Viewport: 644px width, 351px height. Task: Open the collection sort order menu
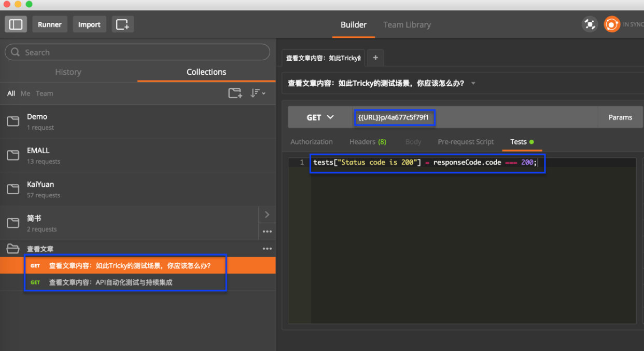tap(258, 93)
